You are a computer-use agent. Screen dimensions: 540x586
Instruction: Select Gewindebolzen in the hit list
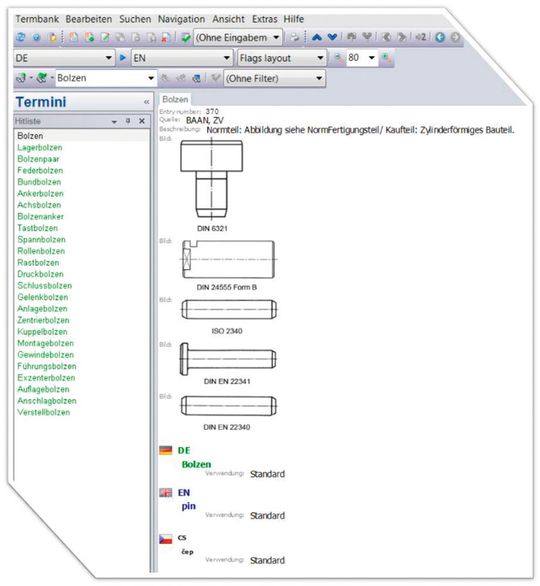[46, 355]
